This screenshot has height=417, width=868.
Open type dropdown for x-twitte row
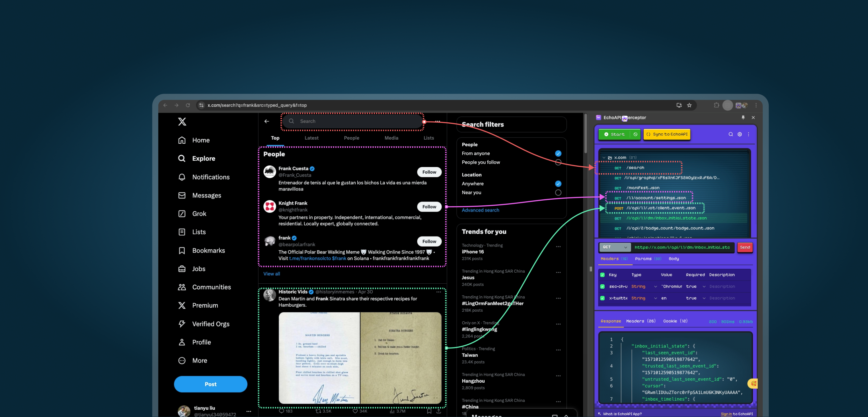click(x=655, y=298)
